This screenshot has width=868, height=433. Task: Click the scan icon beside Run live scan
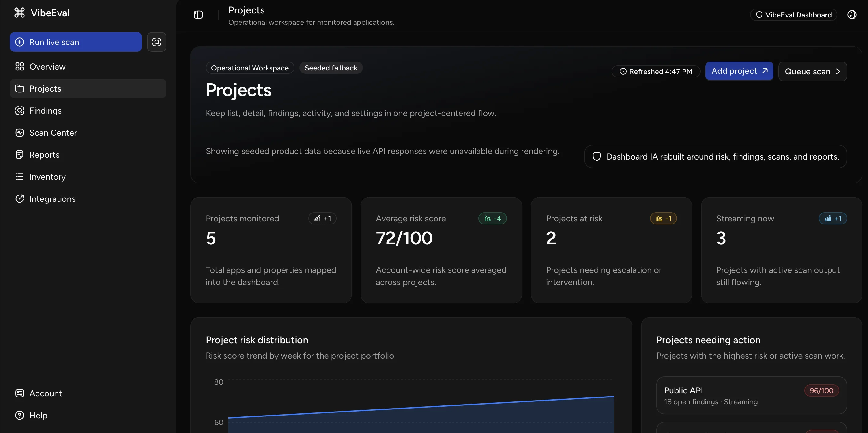(x=157, y=42)
